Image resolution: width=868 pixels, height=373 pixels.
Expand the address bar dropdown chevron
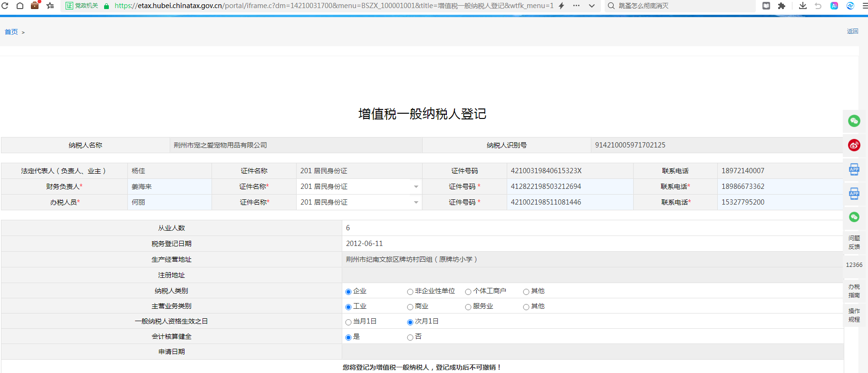(x=592, y=6)
